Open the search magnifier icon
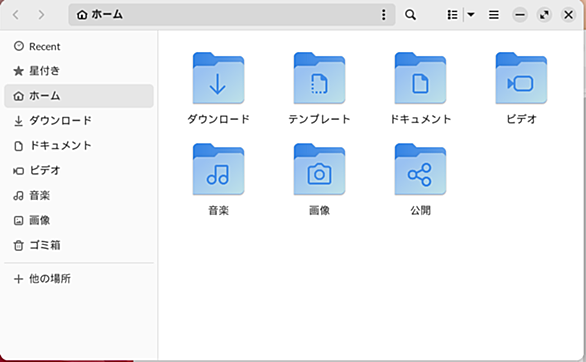586x362 pixels. coord(410,15)
